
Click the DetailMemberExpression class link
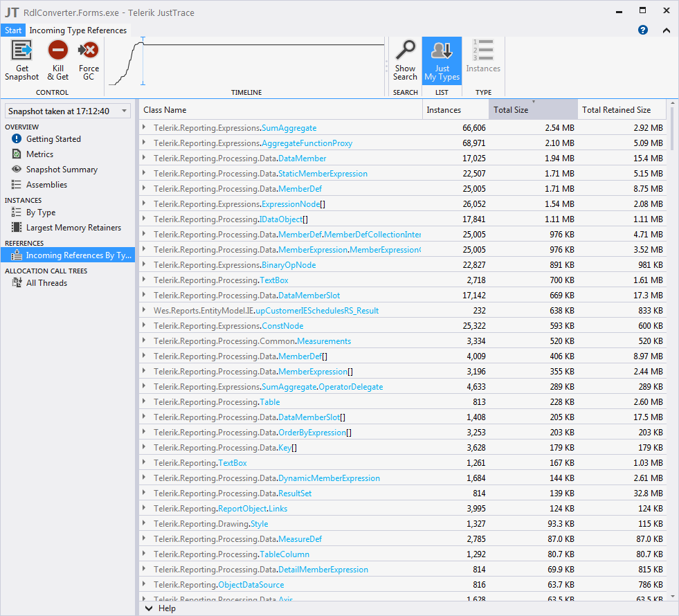click(x=323, y=570)
